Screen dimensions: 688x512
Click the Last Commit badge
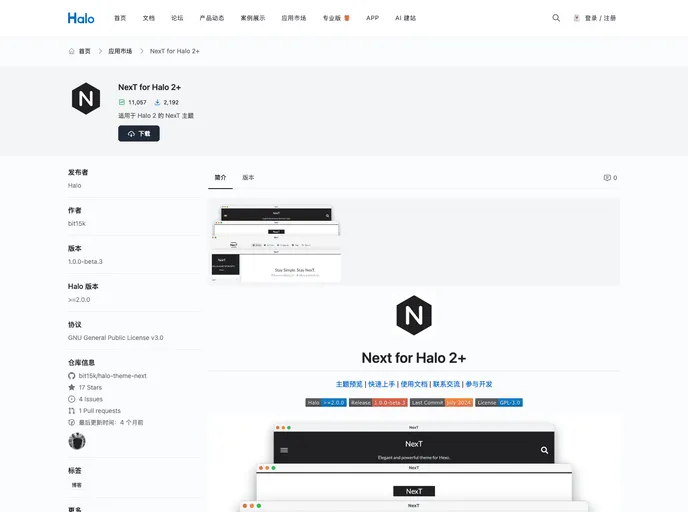[x=441, y=403]
